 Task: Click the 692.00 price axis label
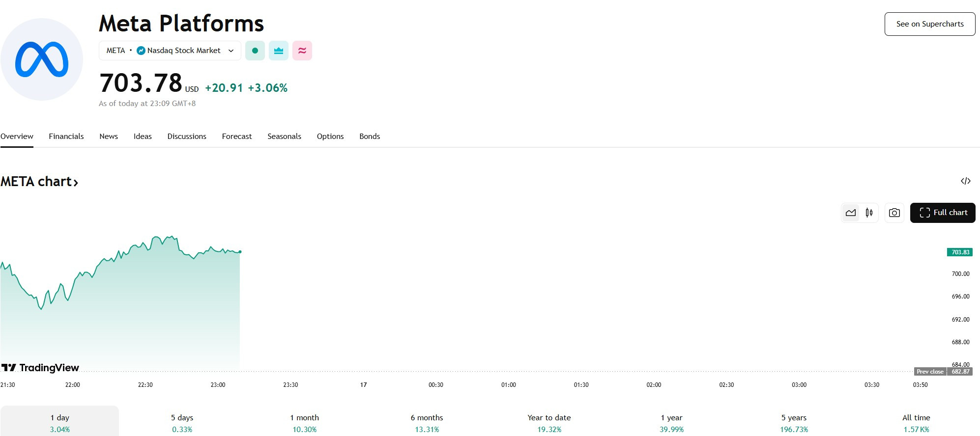(x=960, y=320)
